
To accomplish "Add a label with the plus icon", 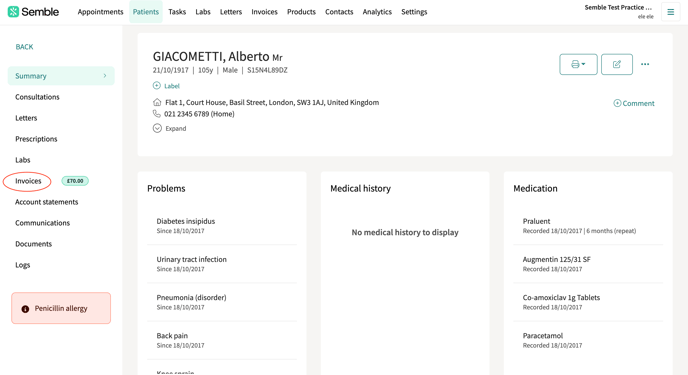I will (x=157, y=86).
